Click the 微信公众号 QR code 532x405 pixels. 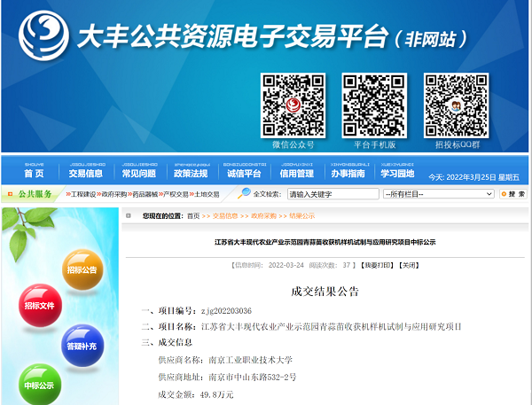[x=293, y=105]
